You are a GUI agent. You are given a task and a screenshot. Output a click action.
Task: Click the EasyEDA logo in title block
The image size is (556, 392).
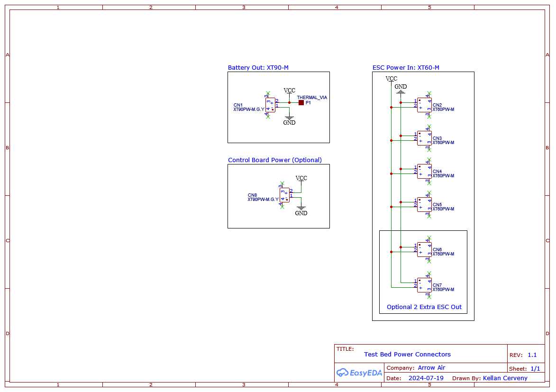pyautogui.click(x=359, y=373)
